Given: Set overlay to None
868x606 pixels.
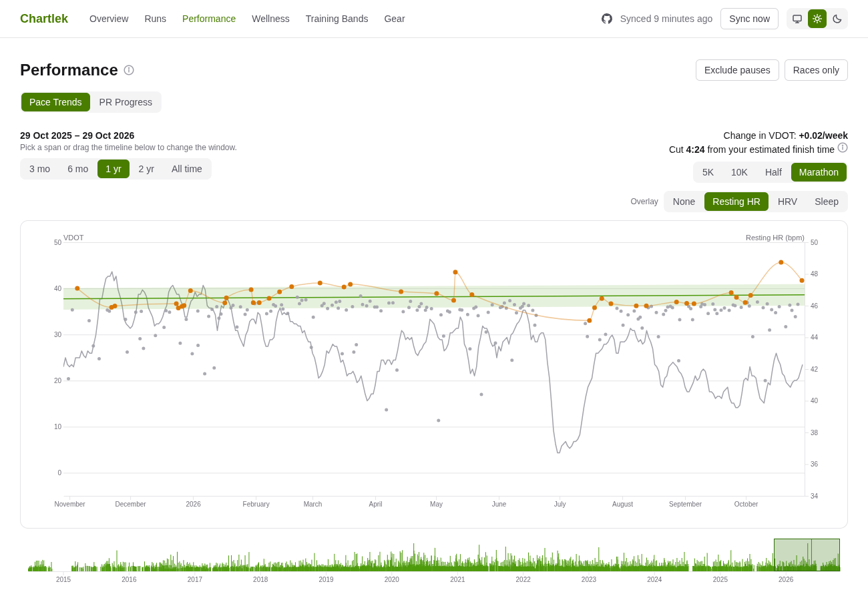Looking at the screenshot, I should click(x=684, y=202).
